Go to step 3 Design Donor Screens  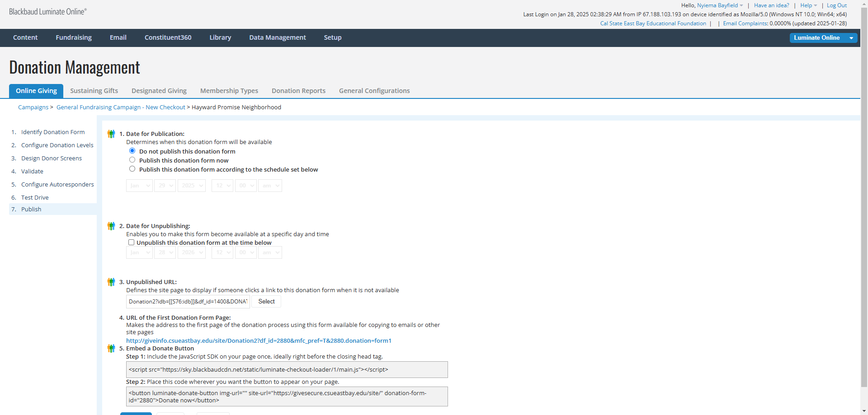coord(52,159)
